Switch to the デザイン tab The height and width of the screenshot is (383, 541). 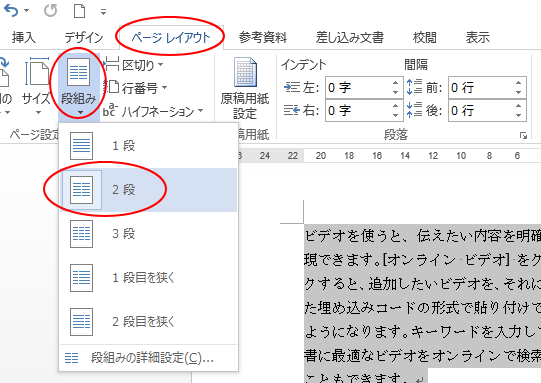tap(84, 37)
